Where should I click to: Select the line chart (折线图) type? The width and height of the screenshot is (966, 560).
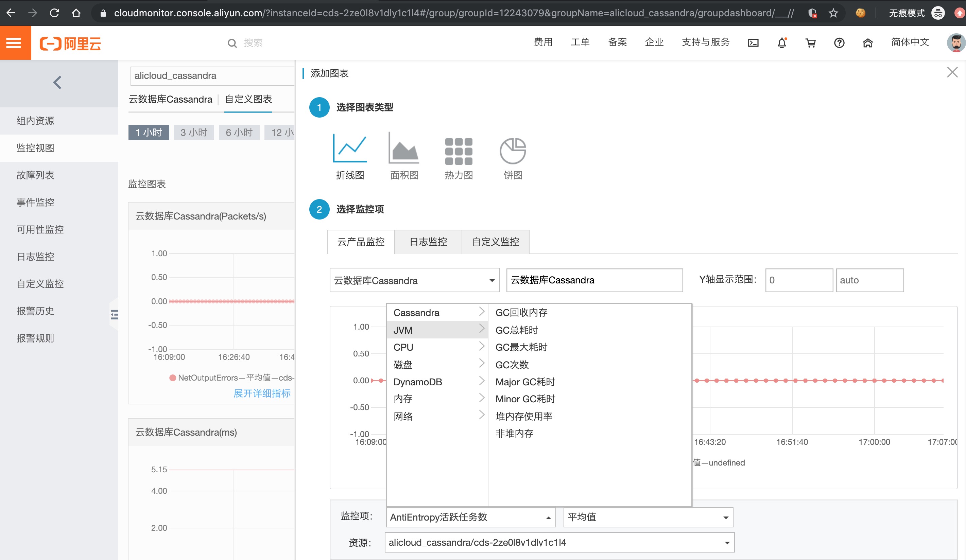350,157
